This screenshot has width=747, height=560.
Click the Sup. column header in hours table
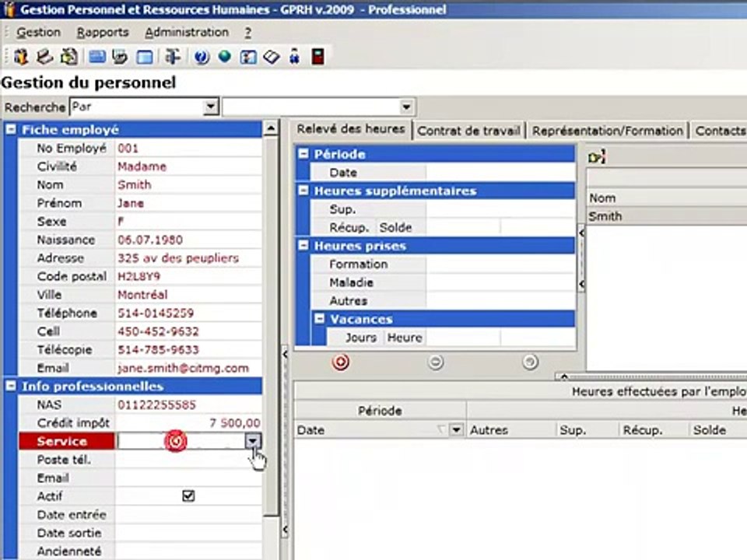pyautogui.click(x=587, y=430)
